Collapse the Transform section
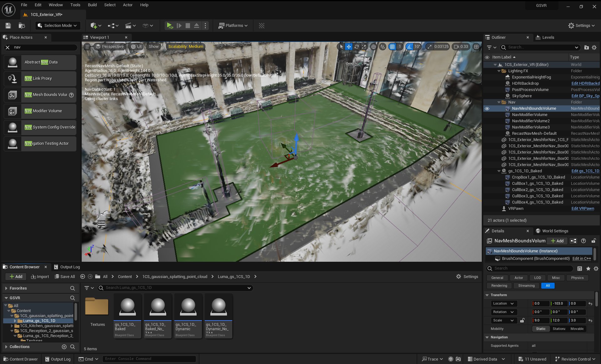The image size is (601, 364). click(487, 295)
